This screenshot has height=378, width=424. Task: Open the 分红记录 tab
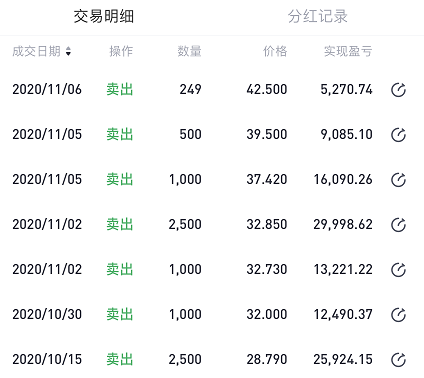(318, 16)
